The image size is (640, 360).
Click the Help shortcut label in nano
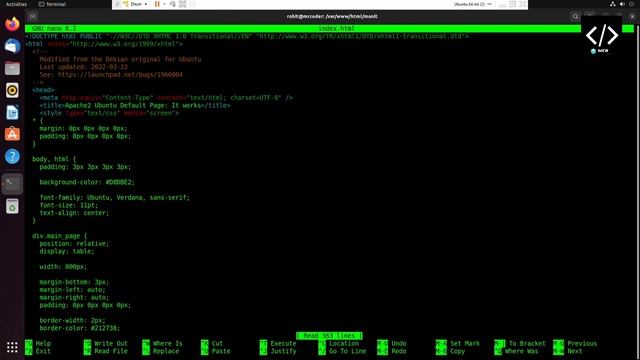pyautogui.click(x=43, y=343)
